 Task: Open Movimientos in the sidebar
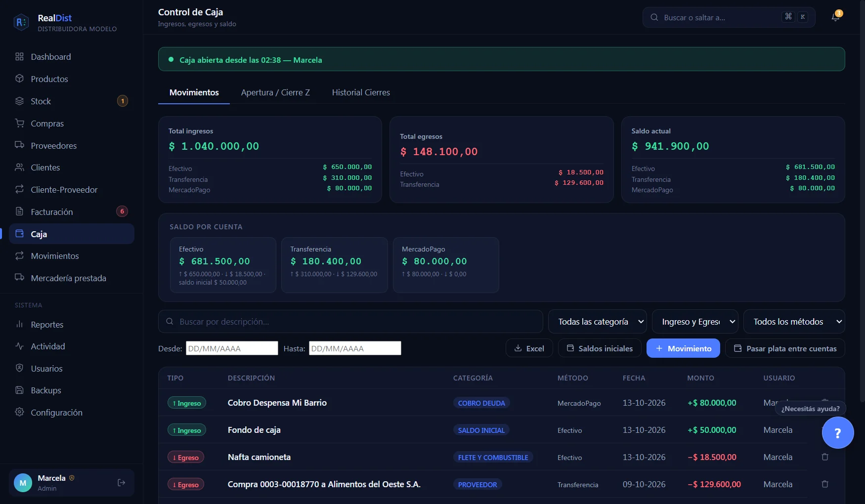(72, 256)
